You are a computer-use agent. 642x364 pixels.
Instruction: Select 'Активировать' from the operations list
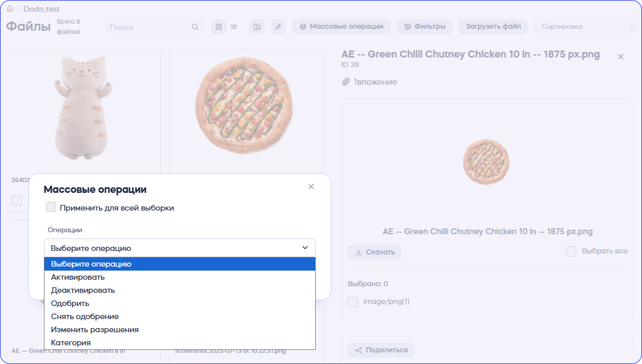[78, 277]
